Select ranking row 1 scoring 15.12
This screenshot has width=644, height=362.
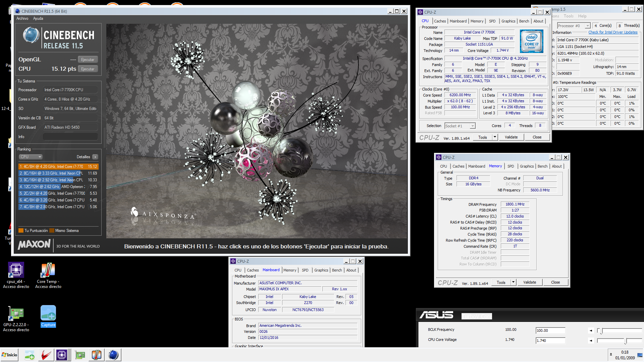(58, 167)
